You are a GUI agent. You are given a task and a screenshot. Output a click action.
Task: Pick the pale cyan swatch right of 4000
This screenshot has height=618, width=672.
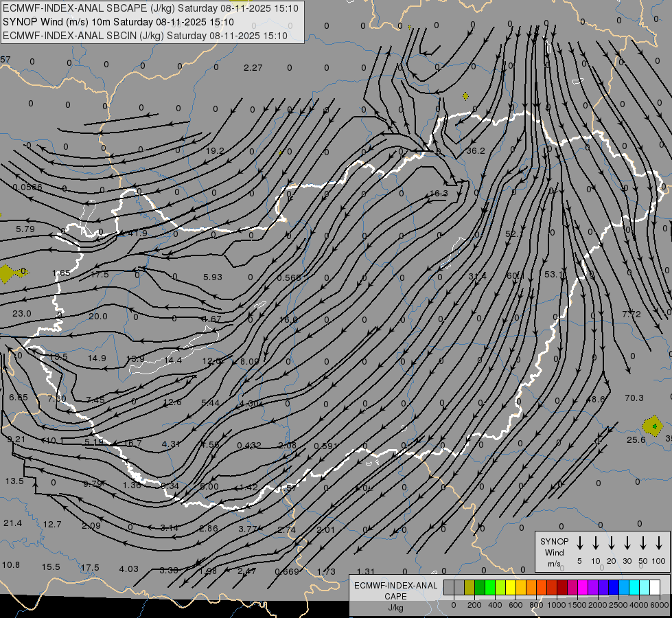(644, 588)
